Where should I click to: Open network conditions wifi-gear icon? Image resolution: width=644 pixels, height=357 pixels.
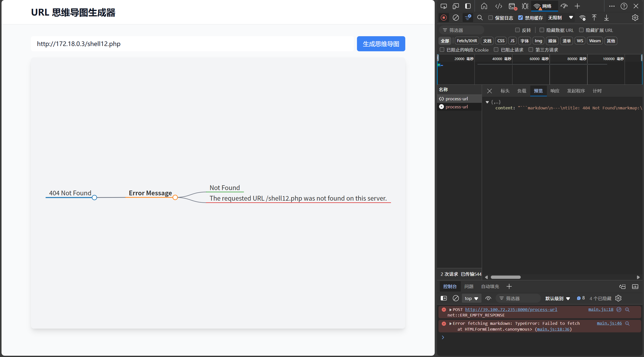coord(583,18)
